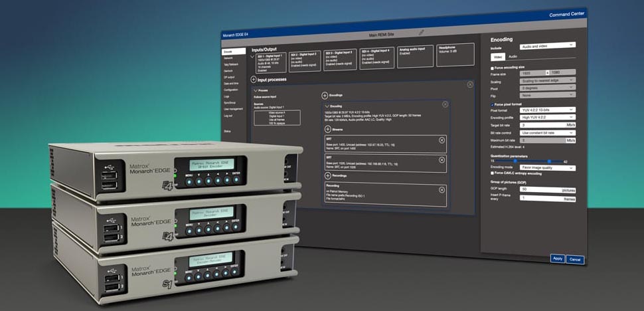
Task: Open Logs in the sidebar
Action: 226,96
